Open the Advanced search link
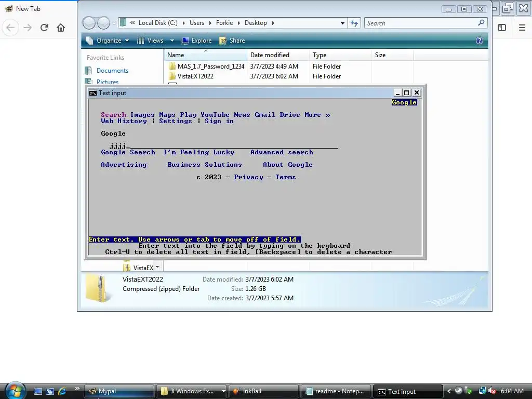The width and height of the screenshot is (532, 399). [282, 152]
